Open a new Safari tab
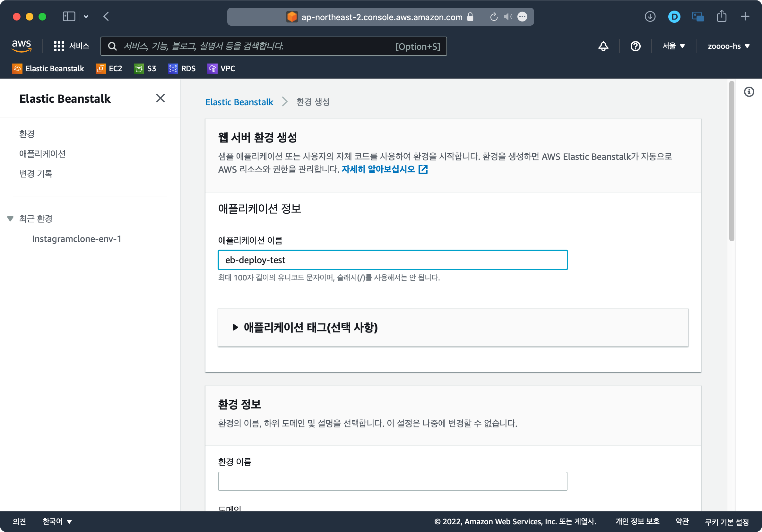Viewport: 762px width, 532px height. tap(745, 16)
